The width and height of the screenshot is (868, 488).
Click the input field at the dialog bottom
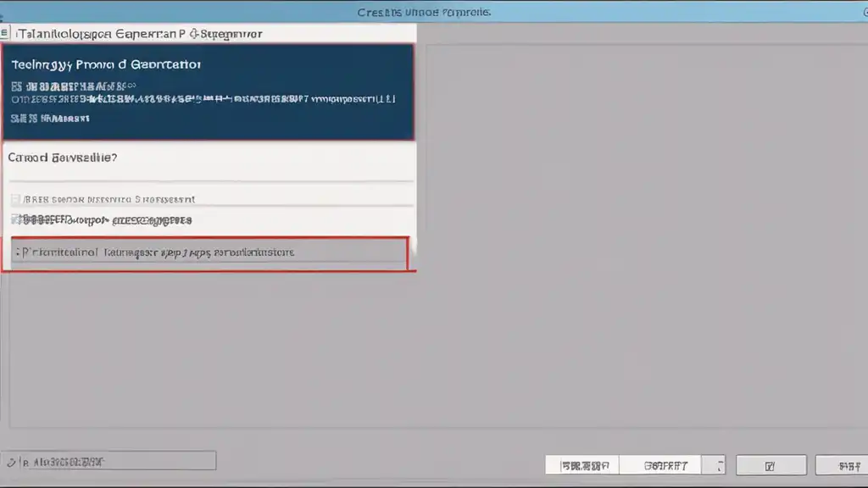[x=108, y=461]
